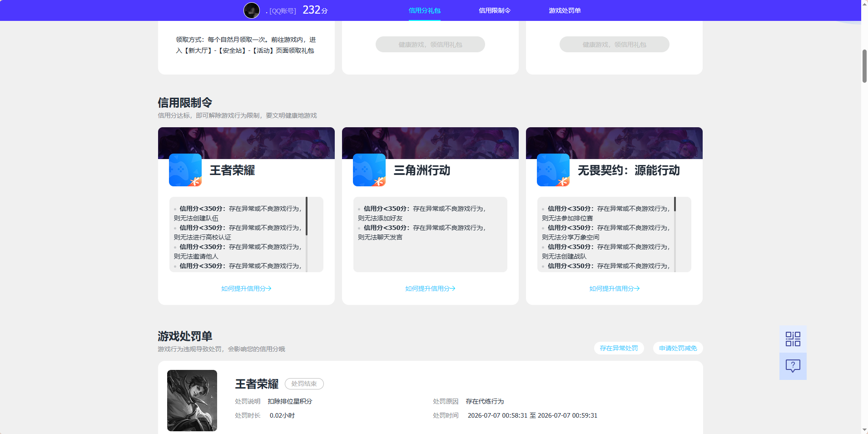Click the 232分 credit score
Image resolution: width=868 pixels, height=434 pixels.
[315, 10]
